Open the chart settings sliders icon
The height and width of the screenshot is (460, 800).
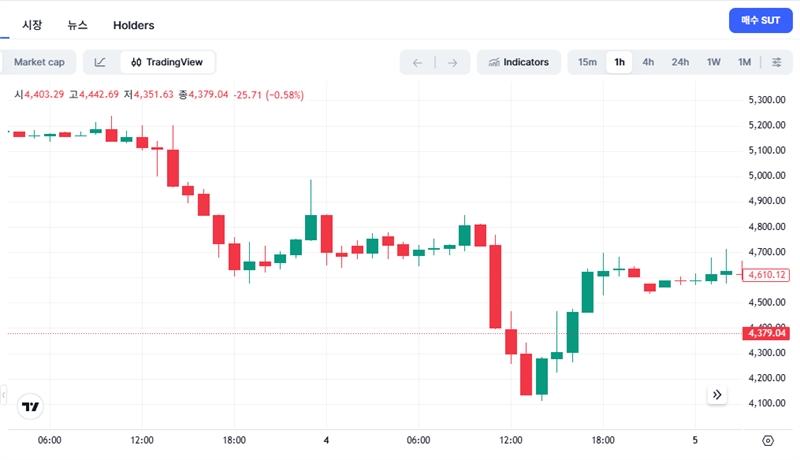click(x=776, y=62)
